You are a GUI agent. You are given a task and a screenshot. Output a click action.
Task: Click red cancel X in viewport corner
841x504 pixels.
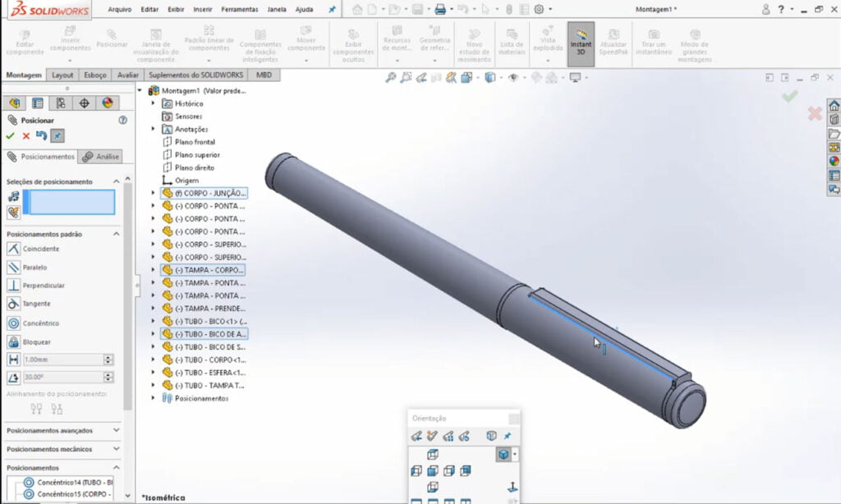point(815,113)
